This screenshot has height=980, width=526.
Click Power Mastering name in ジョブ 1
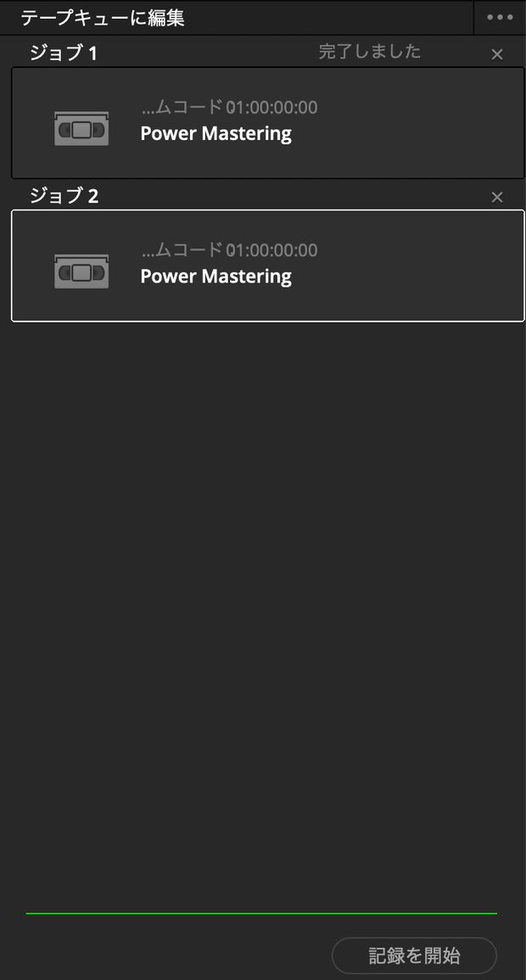(x=216, y=134)
